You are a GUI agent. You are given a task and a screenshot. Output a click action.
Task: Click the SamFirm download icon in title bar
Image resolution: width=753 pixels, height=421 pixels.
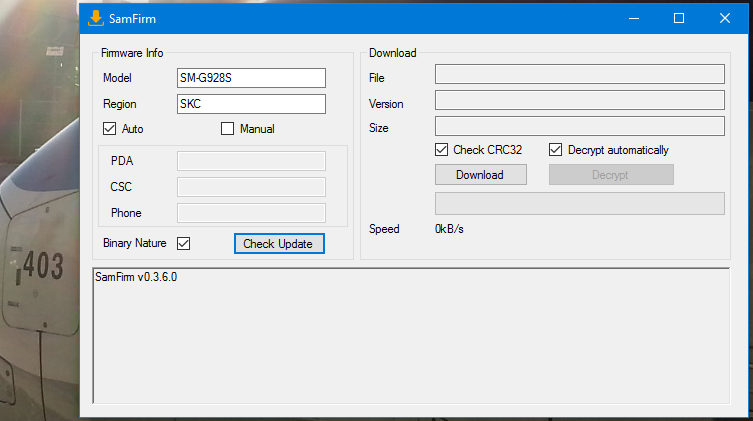click(x=95, y=18)
